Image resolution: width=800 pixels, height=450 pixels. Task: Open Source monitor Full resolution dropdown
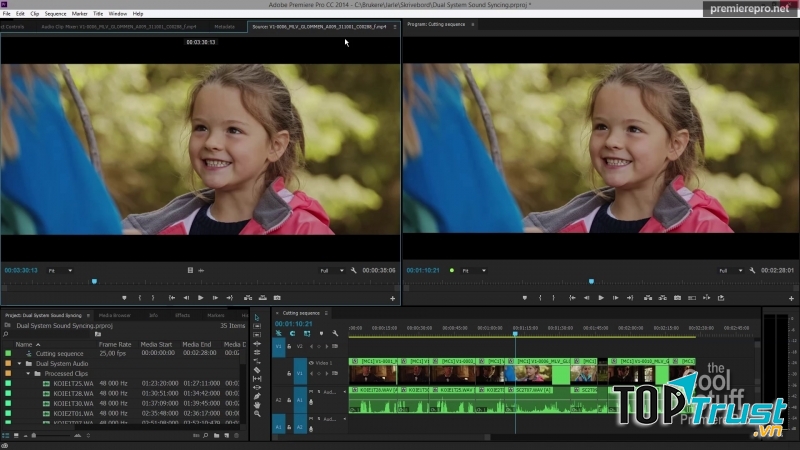point(332,270)
